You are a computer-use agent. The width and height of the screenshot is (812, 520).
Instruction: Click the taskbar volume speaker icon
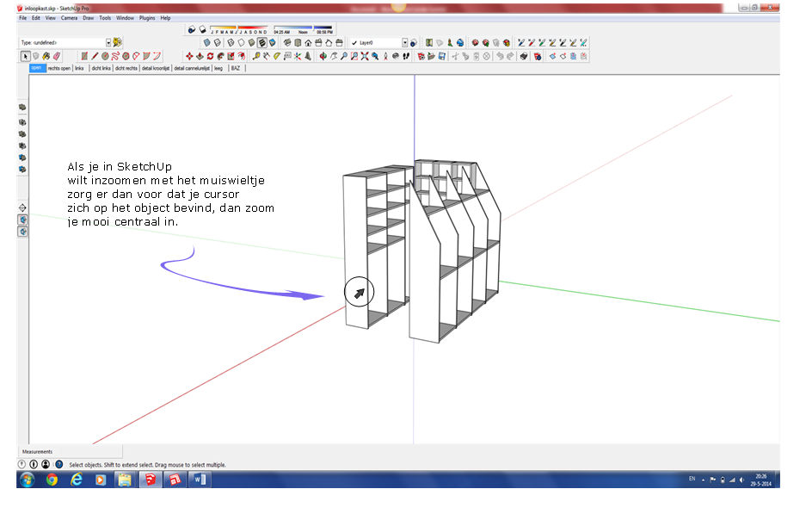point(741,480)
